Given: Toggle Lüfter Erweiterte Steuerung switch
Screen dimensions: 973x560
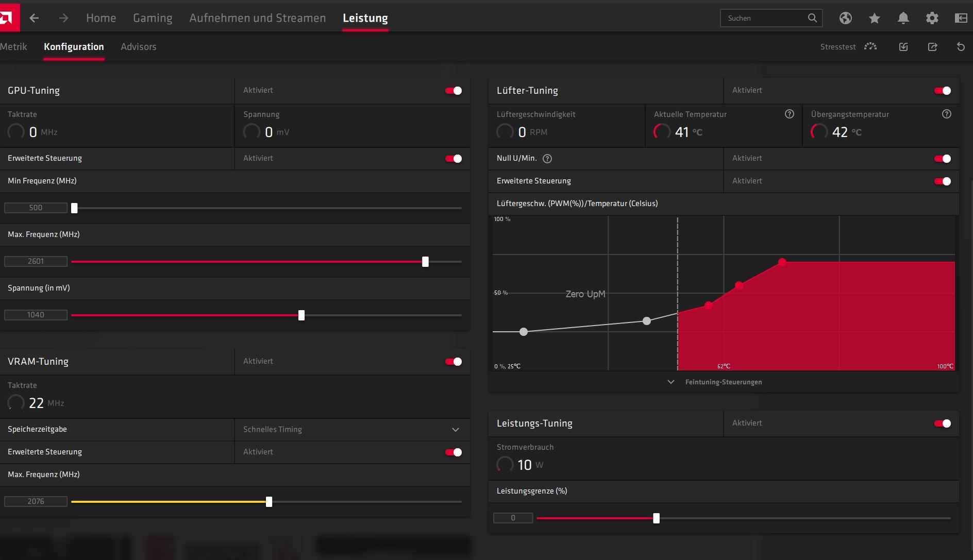Looking at the screenshot, I should pos(943,181).
